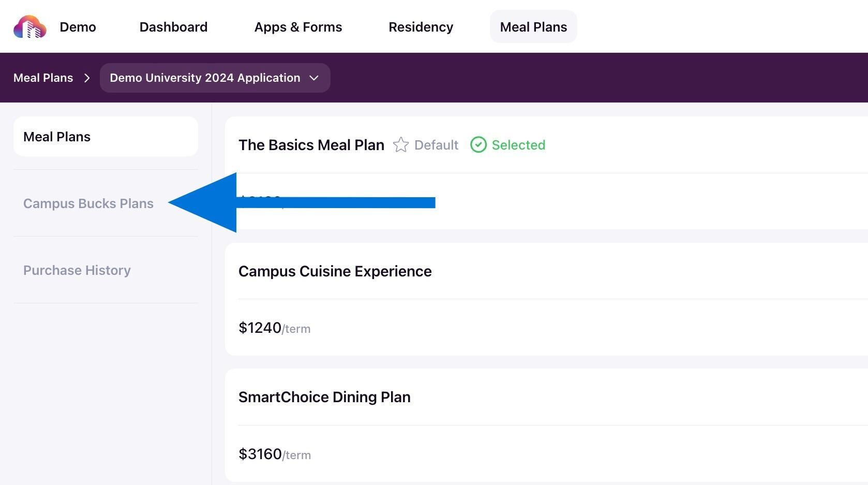Select Meal Plans in the sidebar

[106, 137]
